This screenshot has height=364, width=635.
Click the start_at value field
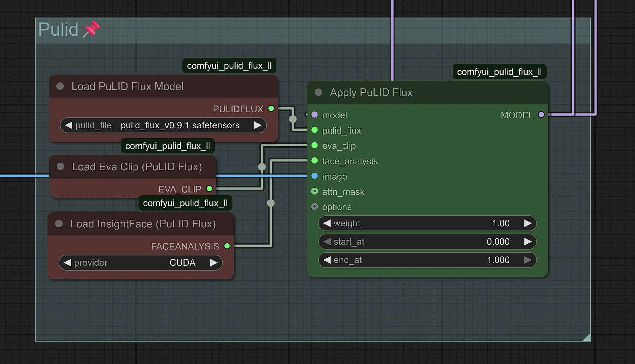click(427, 241)
